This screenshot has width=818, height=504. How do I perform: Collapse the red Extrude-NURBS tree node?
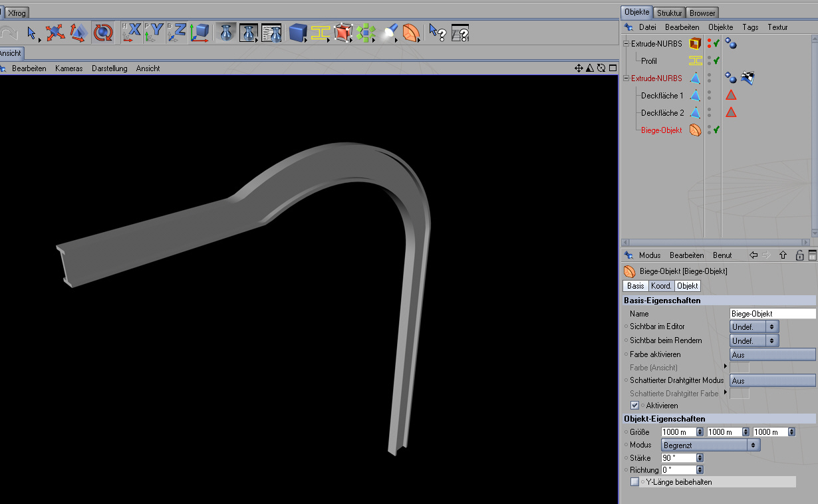point(625,78)
